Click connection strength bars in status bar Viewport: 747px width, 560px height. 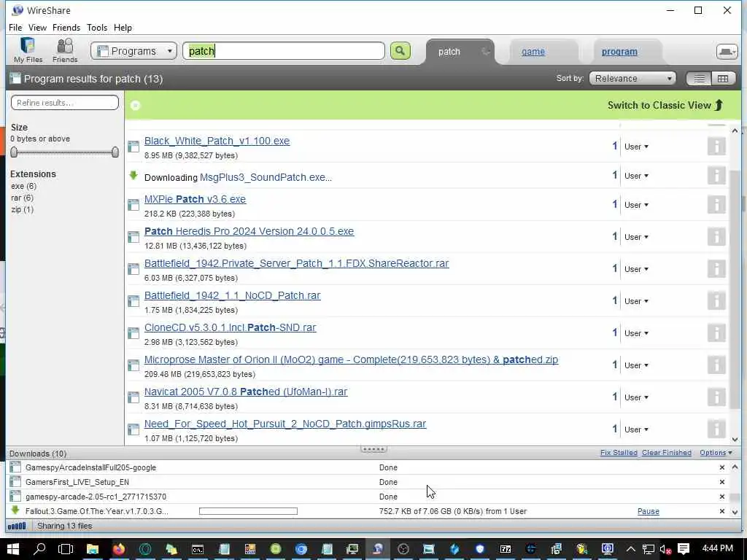click(x=17, y=526)
